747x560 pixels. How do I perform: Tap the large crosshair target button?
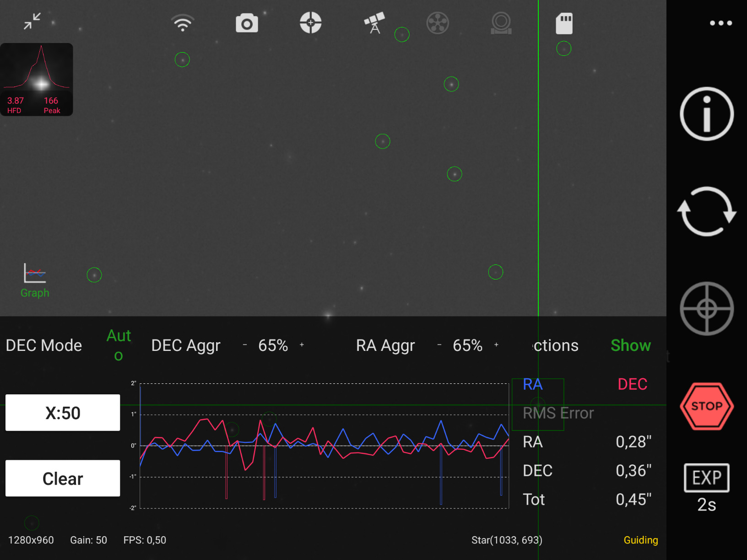click(707, 309)
